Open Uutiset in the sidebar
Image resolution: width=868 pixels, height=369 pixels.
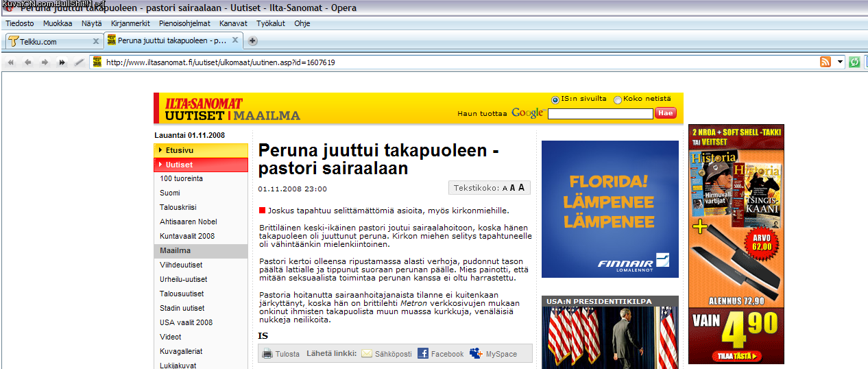[201, 165]
